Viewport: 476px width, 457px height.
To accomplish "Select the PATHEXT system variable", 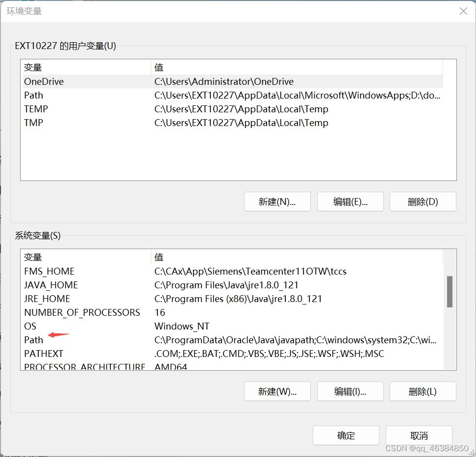I will click(233, 354).
